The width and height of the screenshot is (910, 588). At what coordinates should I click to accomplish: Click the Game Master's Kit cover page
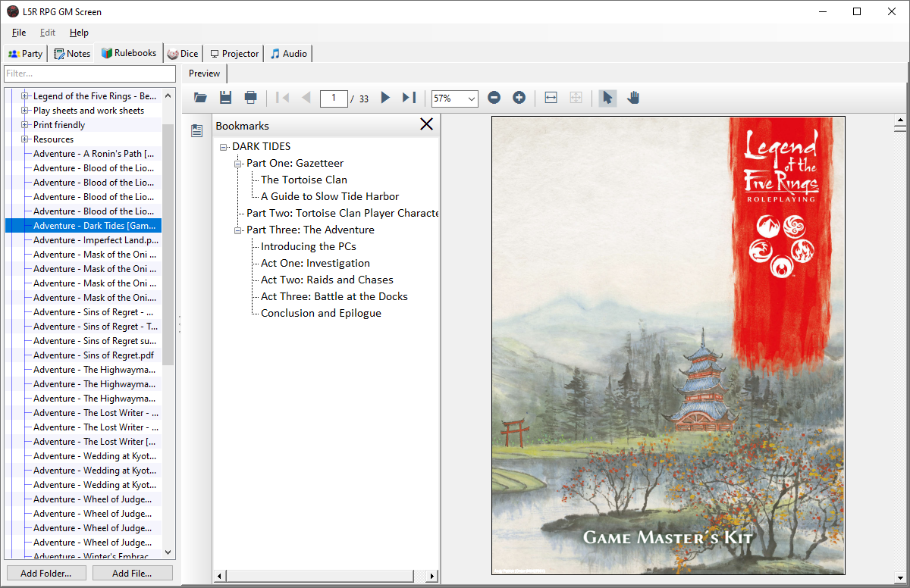(668, 346)
